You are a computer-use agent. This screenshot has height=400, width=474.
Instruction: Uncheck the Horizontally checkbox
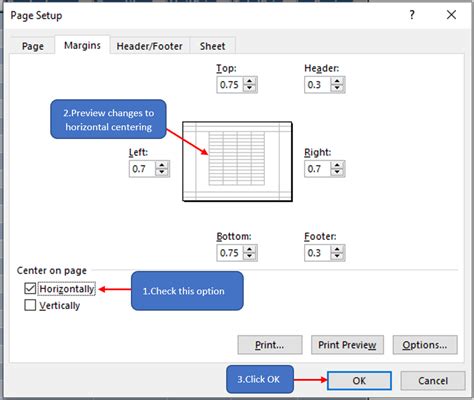tap(30, 288)
